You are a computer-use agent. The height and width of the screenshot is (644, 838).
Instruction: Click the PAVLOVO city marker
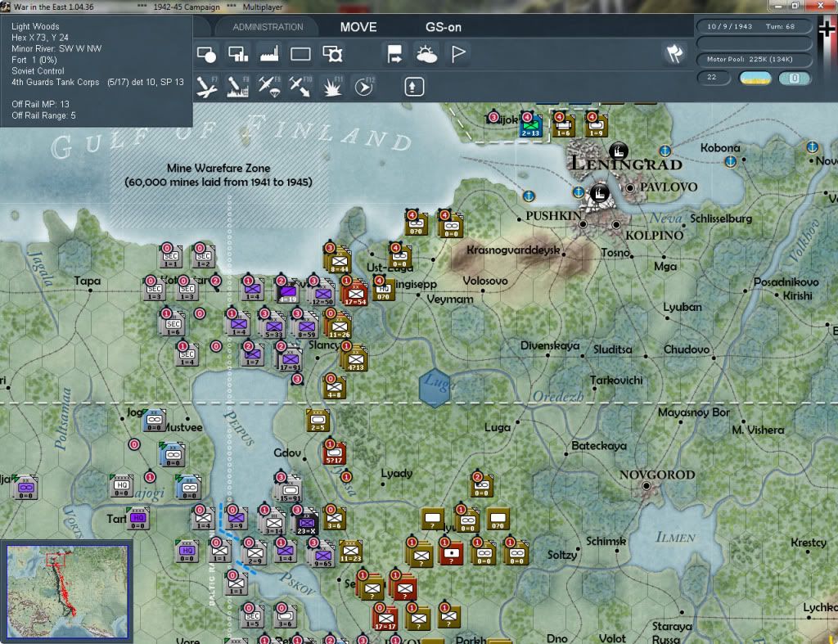pyautogui.click(x=630, y=187)
